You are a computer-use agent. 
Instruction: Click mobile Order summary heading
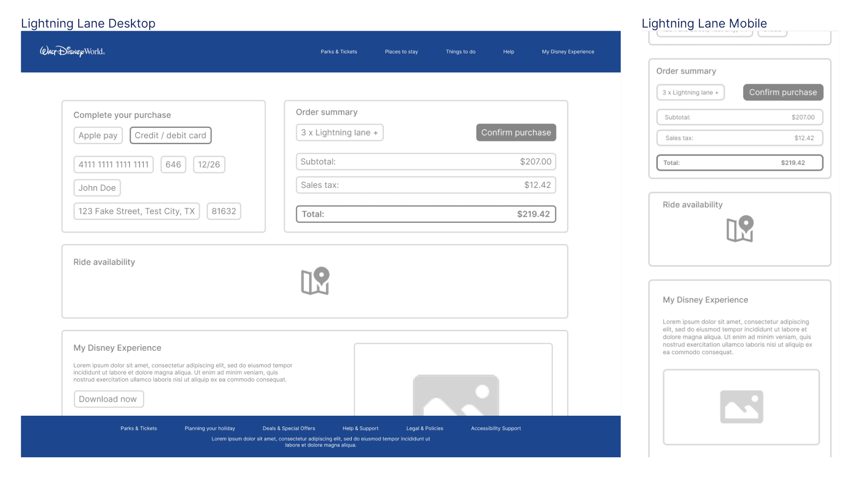pyautogui.click(x=686, y=71)
